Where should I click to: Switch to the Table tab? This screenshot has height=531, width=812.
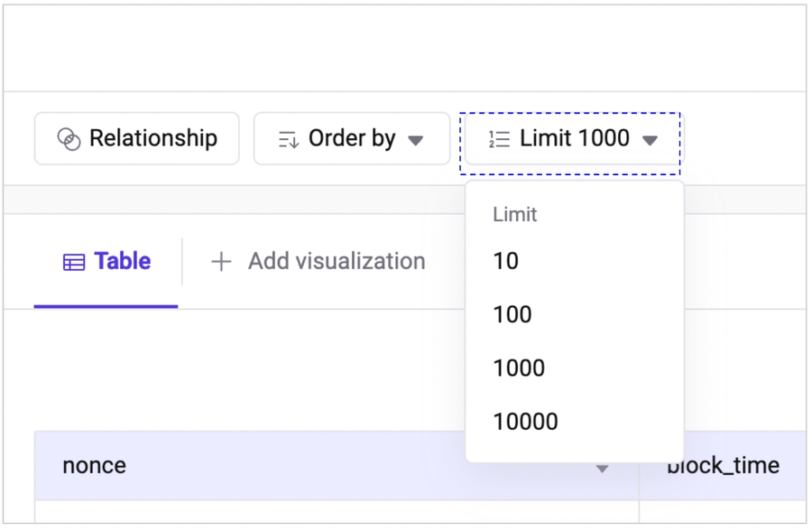(106, 262)
